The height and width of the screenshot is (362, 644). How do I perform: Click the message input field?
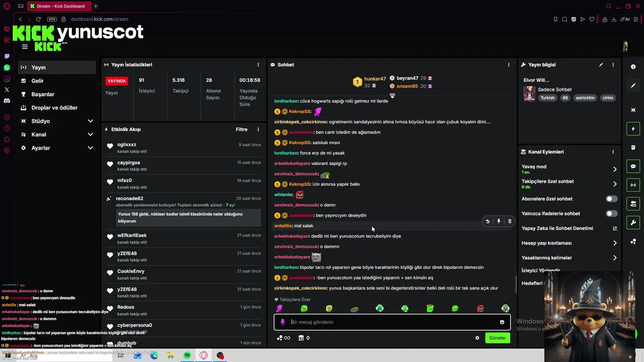392,322
